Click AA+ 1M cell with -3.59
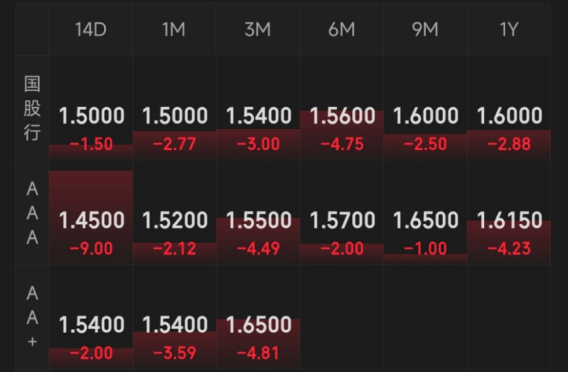 click(x=174, y=317)
